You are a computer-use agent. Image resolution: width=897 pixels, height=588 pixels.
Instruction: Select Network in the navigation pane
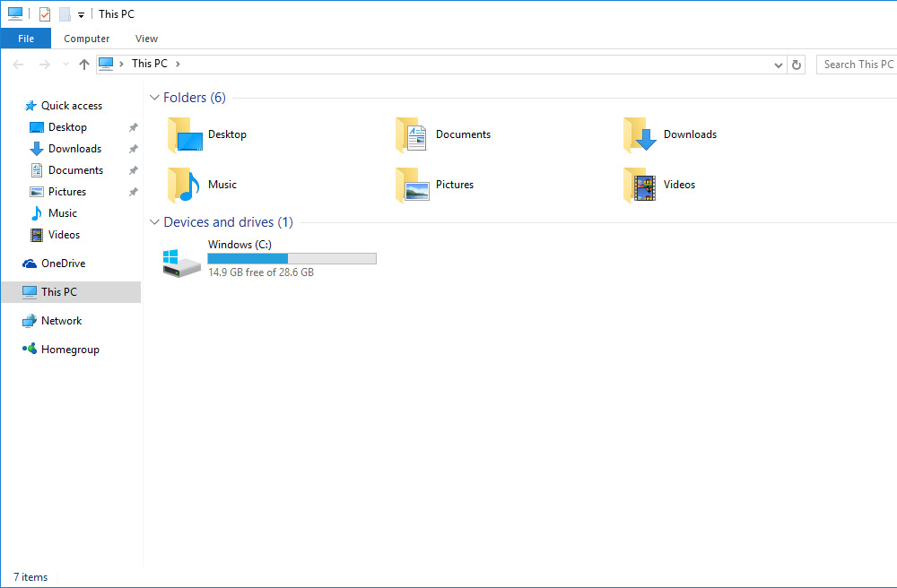coord(61,321)
